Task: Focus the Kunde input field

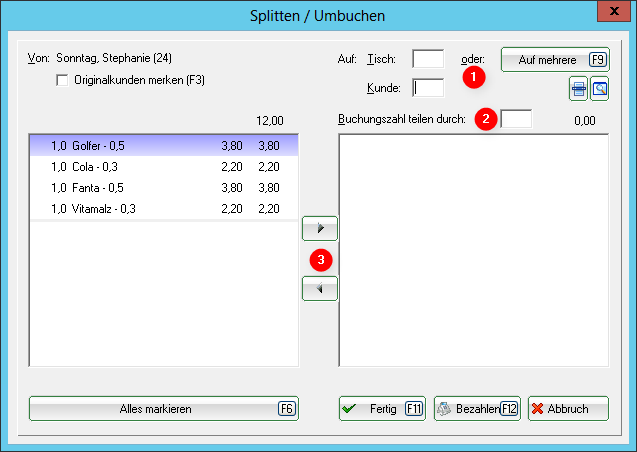Action: pyautogui.click(x=428, y=88)
